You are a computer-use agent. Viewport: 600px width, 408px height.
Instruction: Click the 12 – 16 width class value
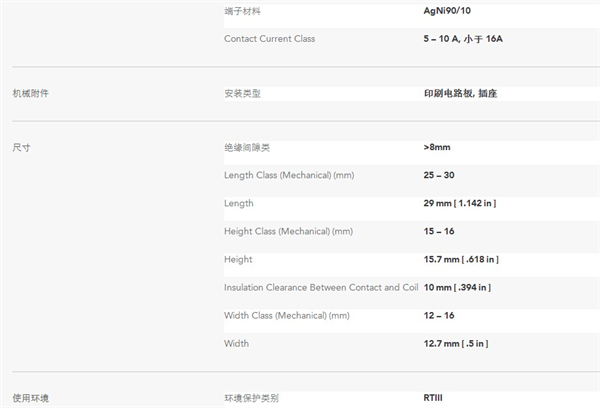pos(439,315)
